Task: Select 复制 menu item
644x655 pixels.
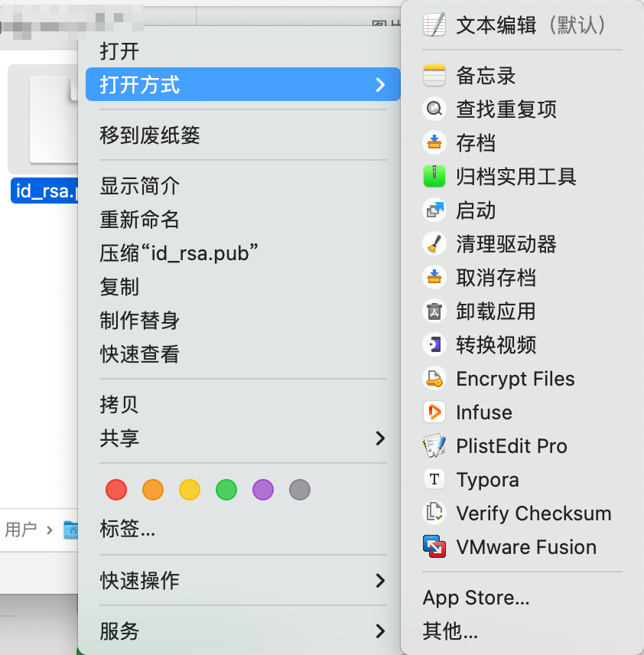Action: (243, 286)
